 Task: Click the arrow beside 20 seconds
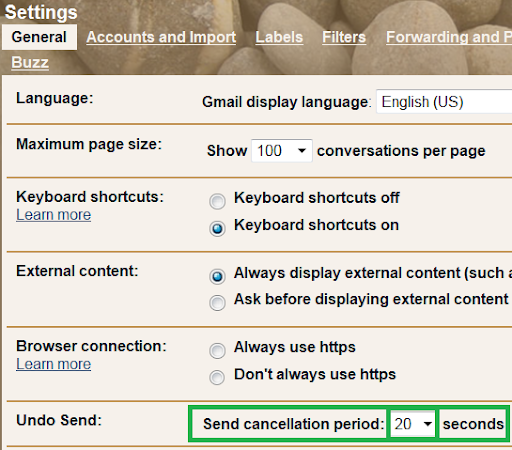(427, 424)
